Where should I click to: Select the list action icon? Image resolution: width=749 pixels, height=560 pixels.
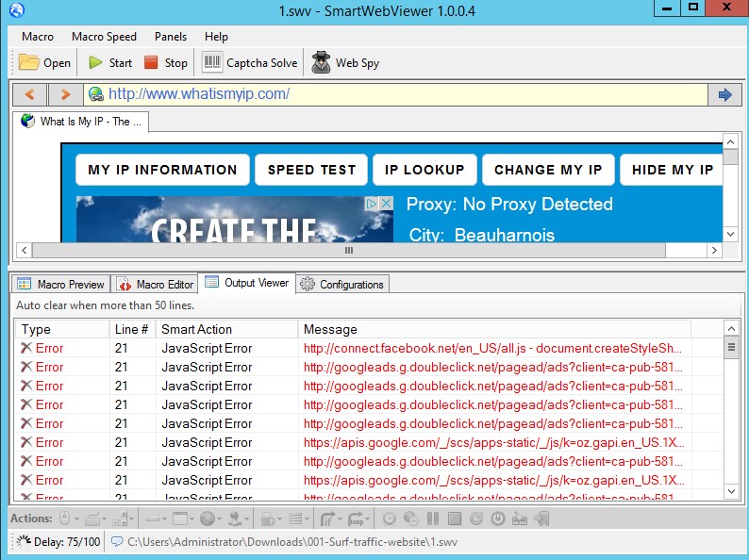click(295, 519)
